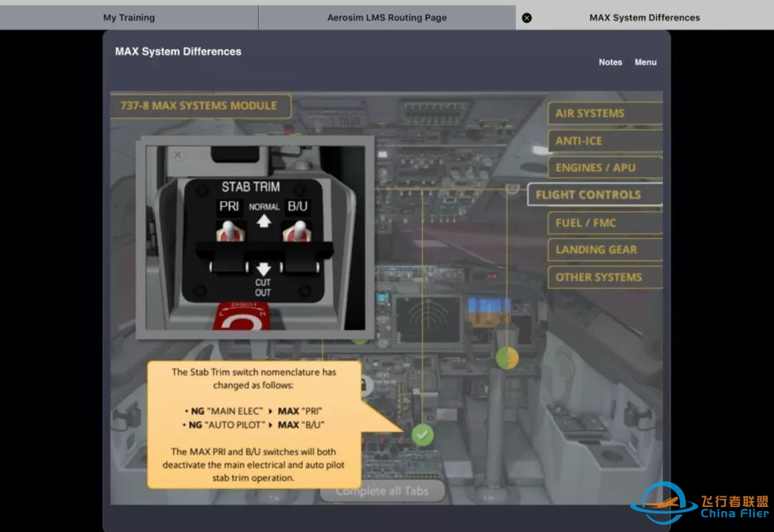Toggle the B/U stab trim switch

(x=297, y=231)
